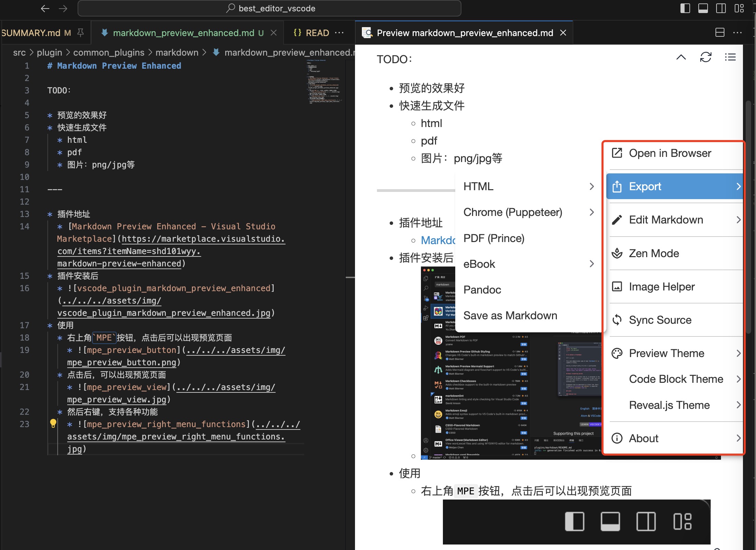Click the Image Helper picture icon
756x550 pixels.
point(617,286)
